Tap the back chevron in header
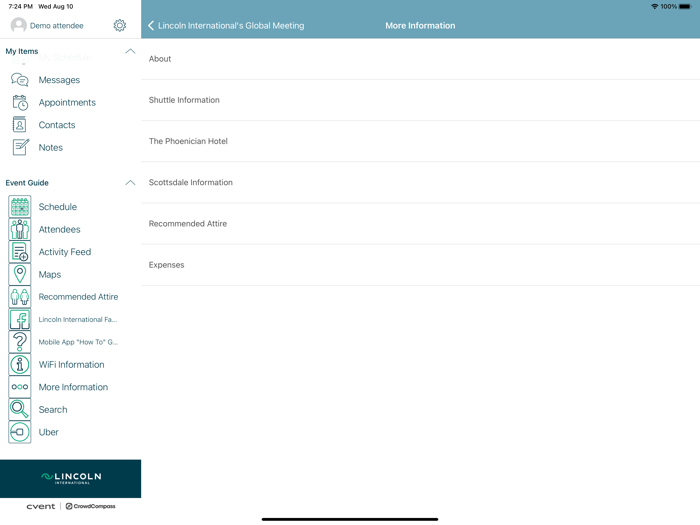Viewport: 700px width, 525px height. pyautogui.click(x=151, y=25)
